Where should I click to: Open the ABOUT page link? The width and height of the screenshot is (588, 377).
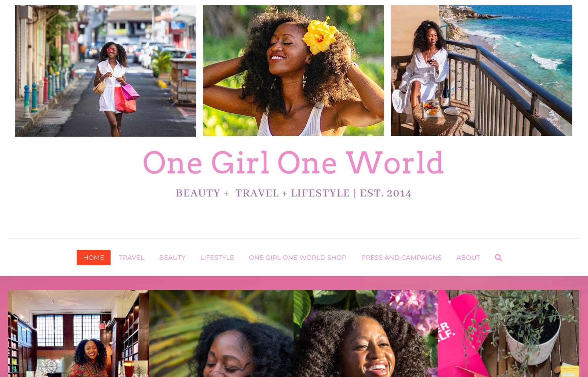(468, 257)
